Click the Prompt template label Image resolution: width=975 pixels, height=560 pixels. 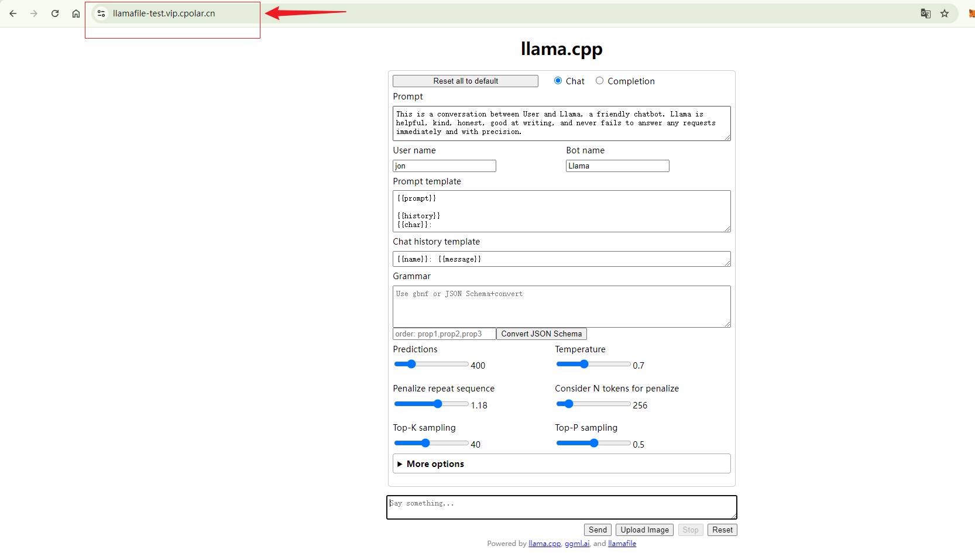point(427,181)
